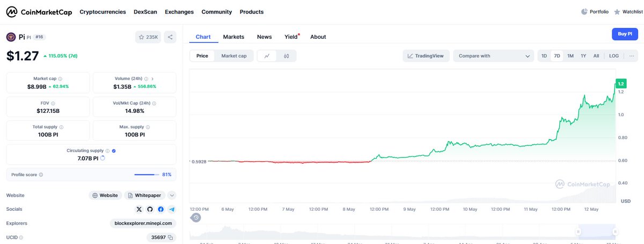644x244 pixels.
Task: Open Exchanges menu
Action: pos(179,12)
